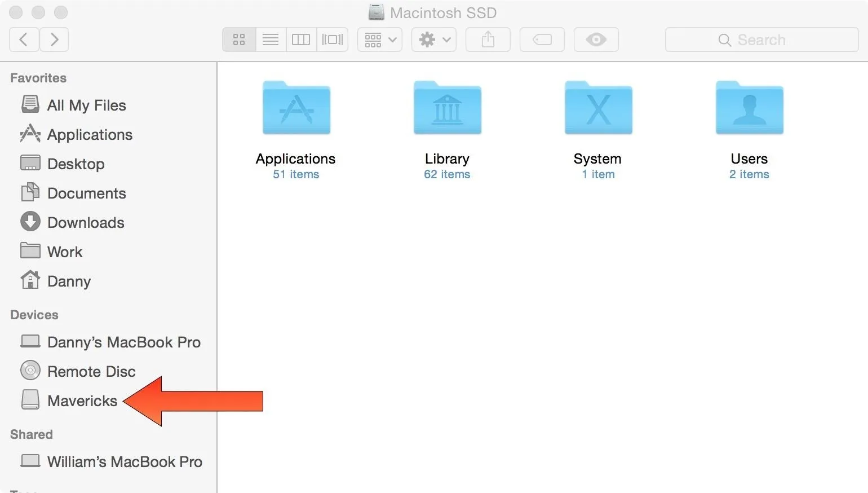This screenshot has height=493, width=868.
Task: Switch to column view
Action: tap(301, 39)
